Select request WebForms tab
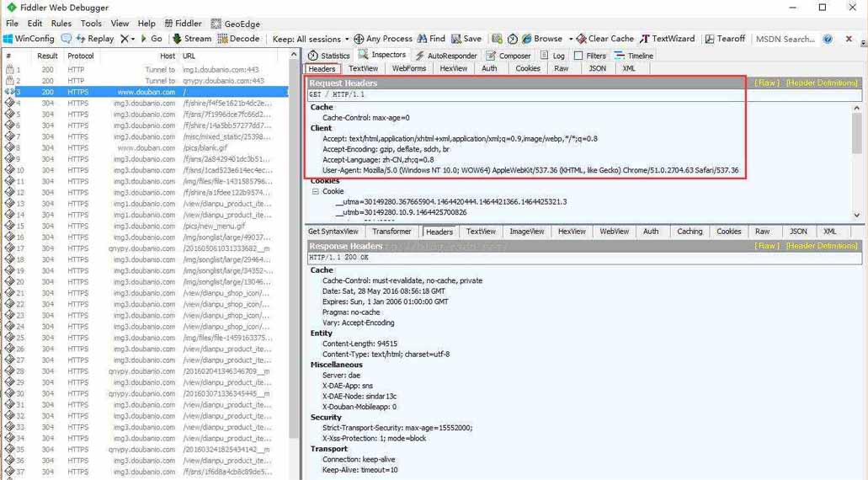The image size is (868, 480). tap(409, 69)
